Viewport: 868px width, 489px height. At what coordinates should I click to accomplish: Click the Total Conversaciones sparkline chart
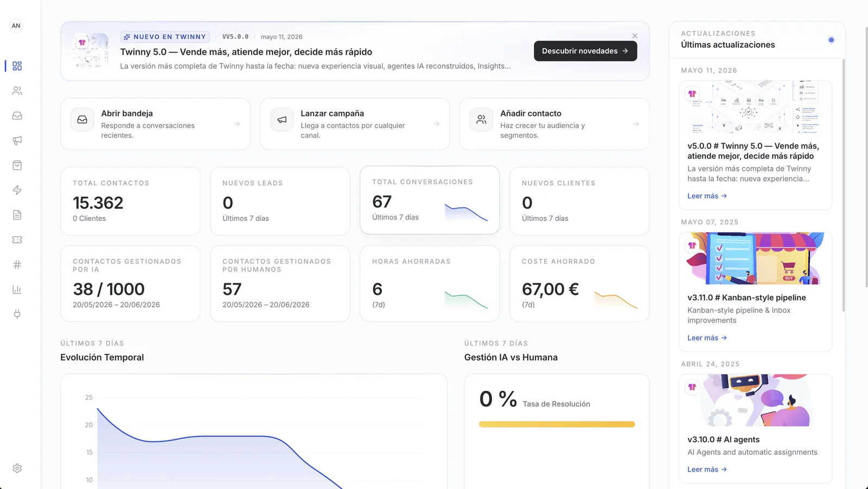(x=466, y=212)
